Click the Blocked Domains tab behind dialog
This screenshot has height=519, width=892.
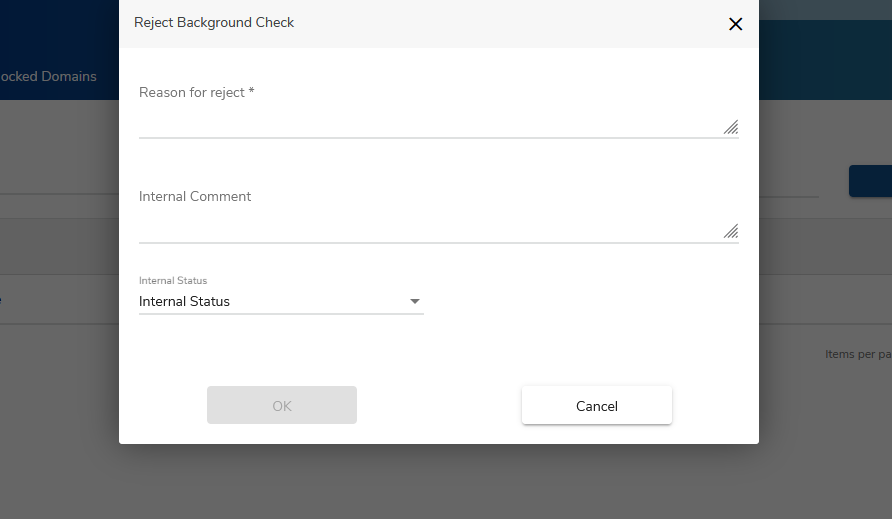[x=48, y=76]
